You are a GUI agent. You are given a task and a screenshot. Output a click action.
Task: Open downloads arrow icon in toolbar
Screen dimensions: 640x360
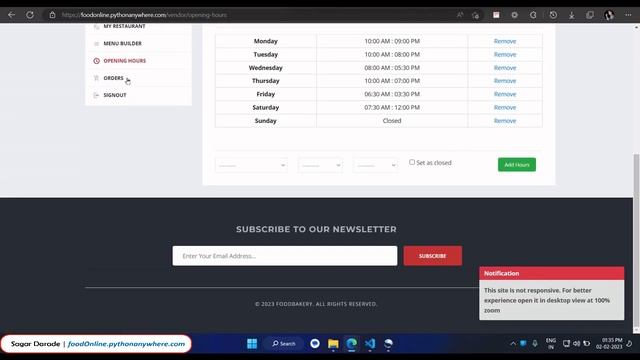(571, 15)
